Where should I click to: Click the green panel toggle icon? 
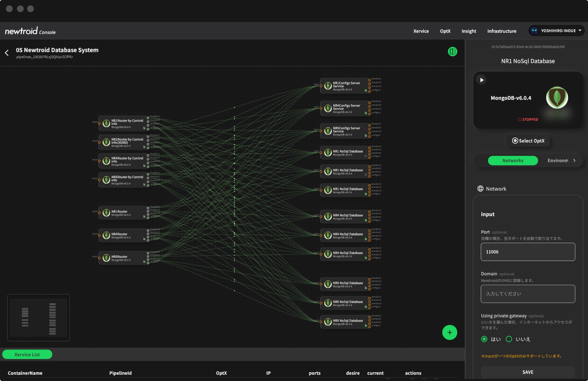pos(452,52)
